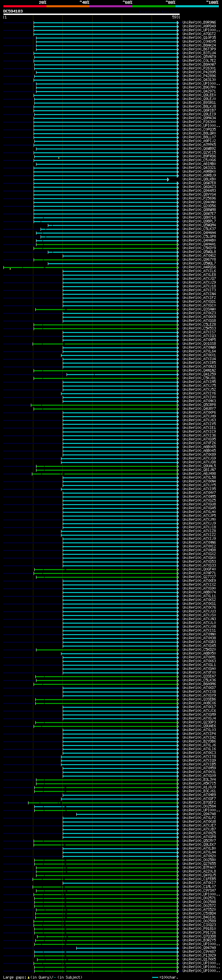This screenshot has height=980, width=222.
Task: Click the red 20% identity legend segment
Action: (x=25, y=6)
